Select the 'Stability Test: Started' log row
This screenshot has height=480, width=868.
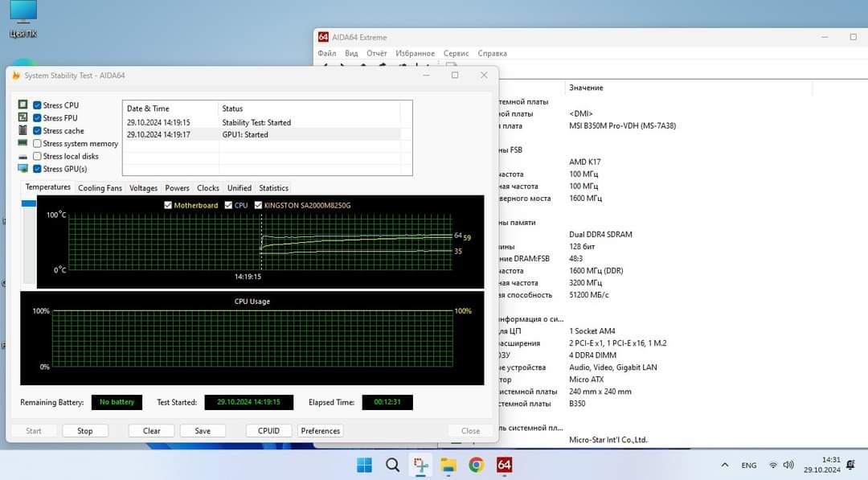pos(261,122)
